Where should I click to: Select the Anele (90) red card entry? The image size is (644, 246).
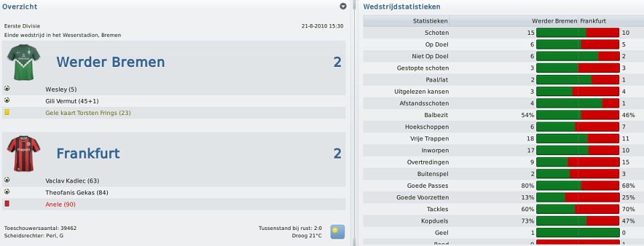(60, 204)
